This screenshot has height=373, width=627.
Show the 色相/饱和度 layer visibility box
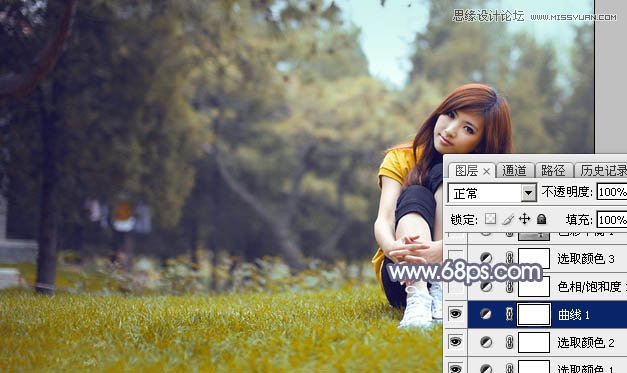click(x=455, y=286)
